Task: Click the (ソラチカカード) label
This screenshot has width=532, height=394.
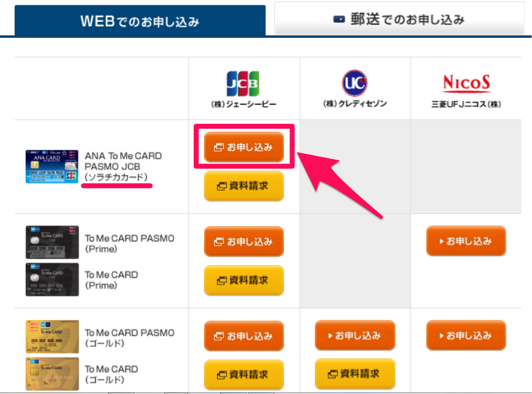Action: pyautogui.click(x=116, y=177)
